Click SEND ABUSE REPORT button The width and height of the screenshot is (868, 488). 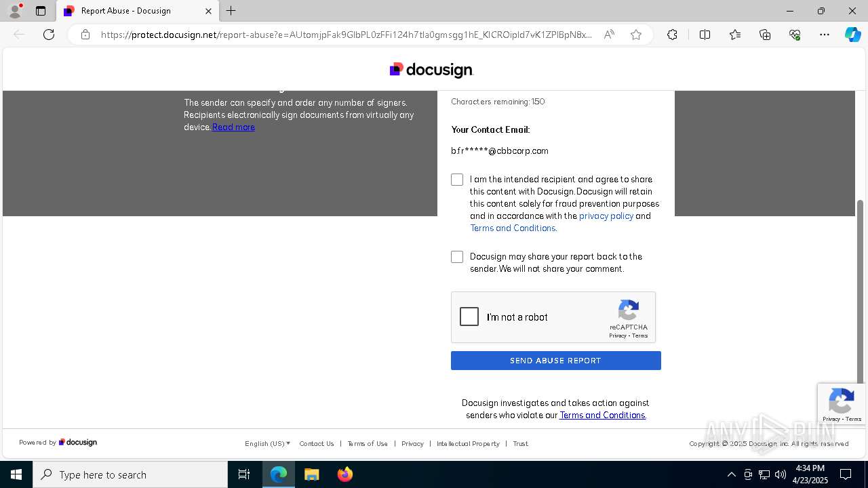point(556,361)
